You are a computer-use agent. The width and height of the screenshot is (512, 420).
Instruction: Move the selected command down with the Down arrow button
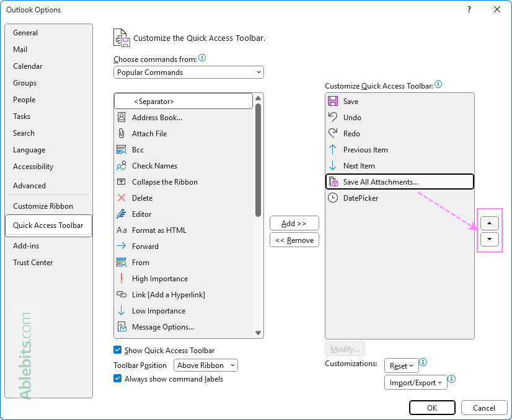[x=489, y=239]
